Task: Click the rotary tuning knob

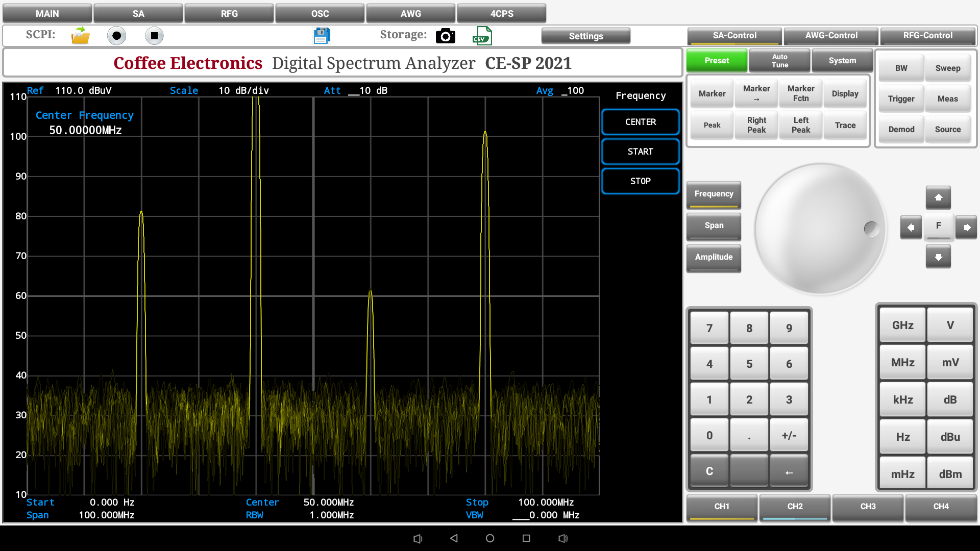Action: (820, 229)
